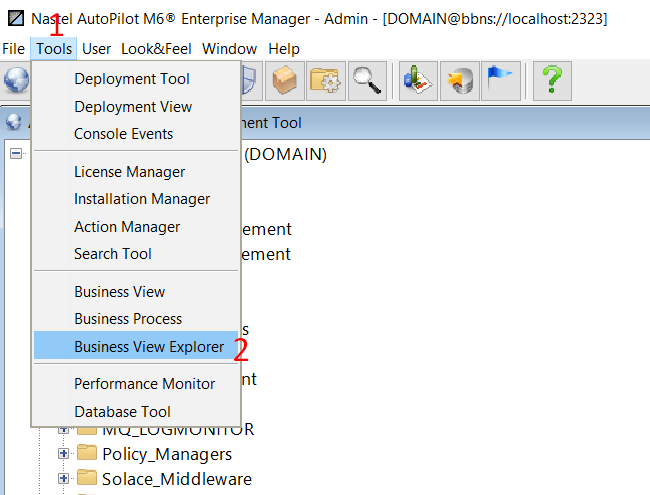Click the cardboard box package toolbar icon
650x495 pixels.
285,81
